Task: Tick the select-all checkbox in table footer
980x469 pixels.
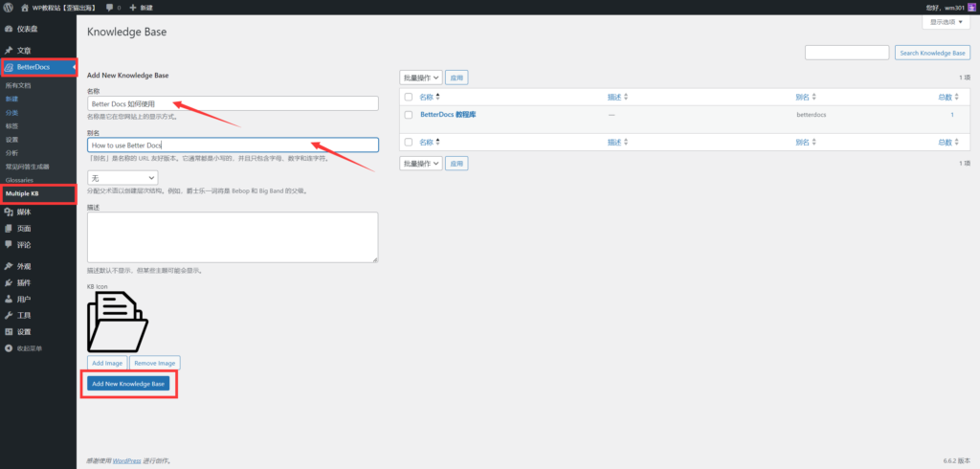Action: (x=409, y=142)
